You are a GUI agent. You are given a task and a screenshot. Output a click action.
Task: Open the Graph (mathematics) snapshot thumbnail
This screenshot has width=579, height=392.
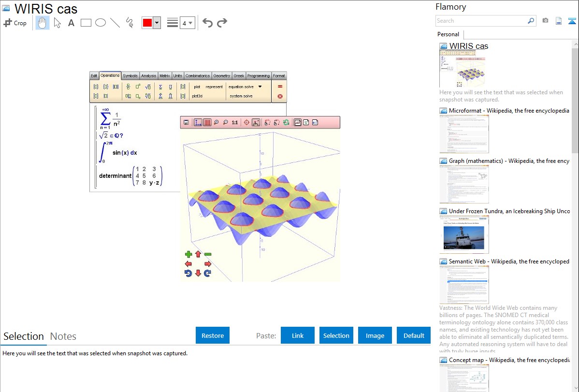464,184
